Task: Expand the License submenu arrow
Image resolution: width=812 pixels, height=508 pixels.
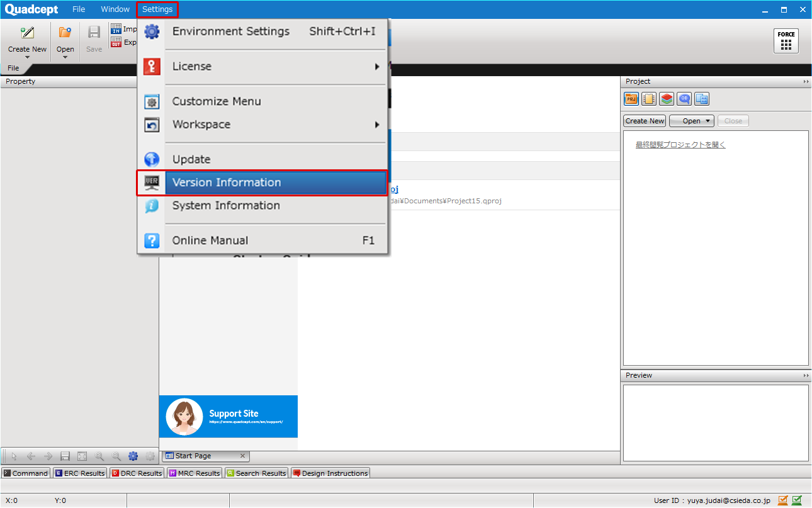Action: coord(377,67)
